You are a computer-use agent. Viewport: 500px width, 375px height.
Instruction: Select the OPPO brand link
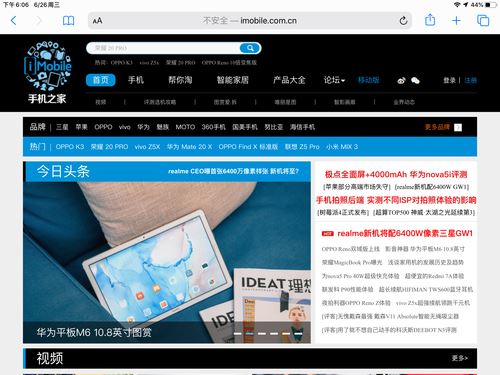click(x=103, y=127)
